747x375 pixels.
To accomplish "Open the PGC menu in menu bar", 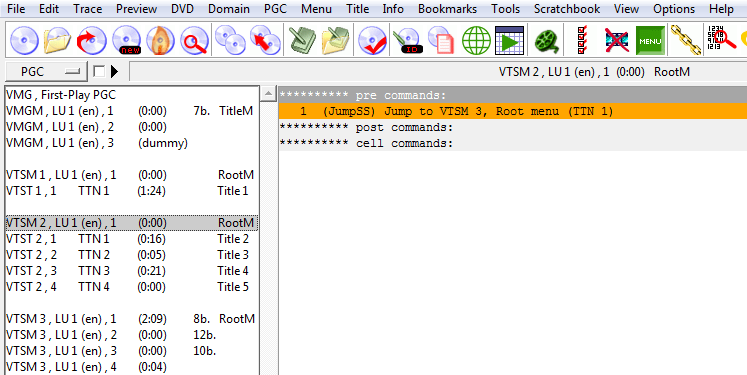I will tap(275, 9).
